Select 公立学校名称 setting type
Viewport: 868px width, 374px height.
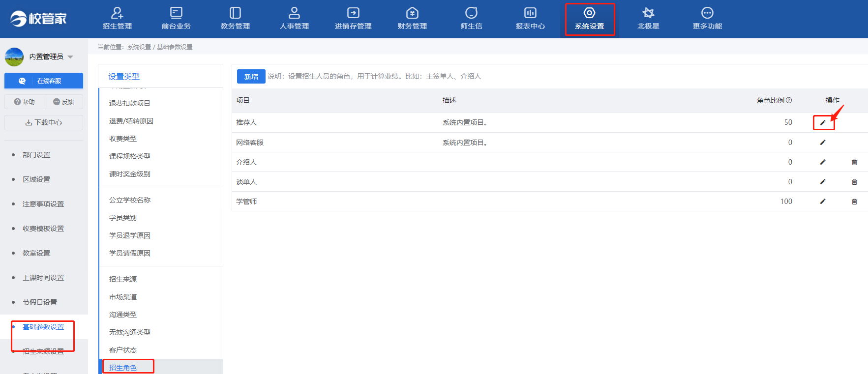130,200
